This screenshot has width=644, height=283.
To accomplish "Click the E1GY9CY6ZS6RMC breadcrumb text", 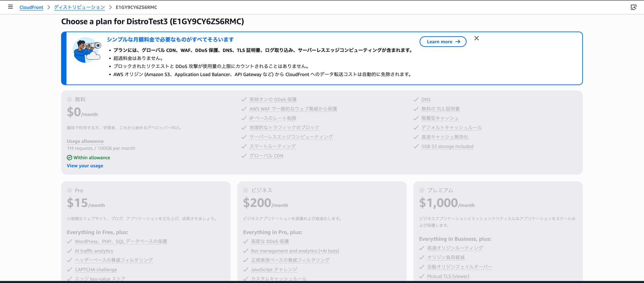I will pyautogui.click(x=137, y=7).
